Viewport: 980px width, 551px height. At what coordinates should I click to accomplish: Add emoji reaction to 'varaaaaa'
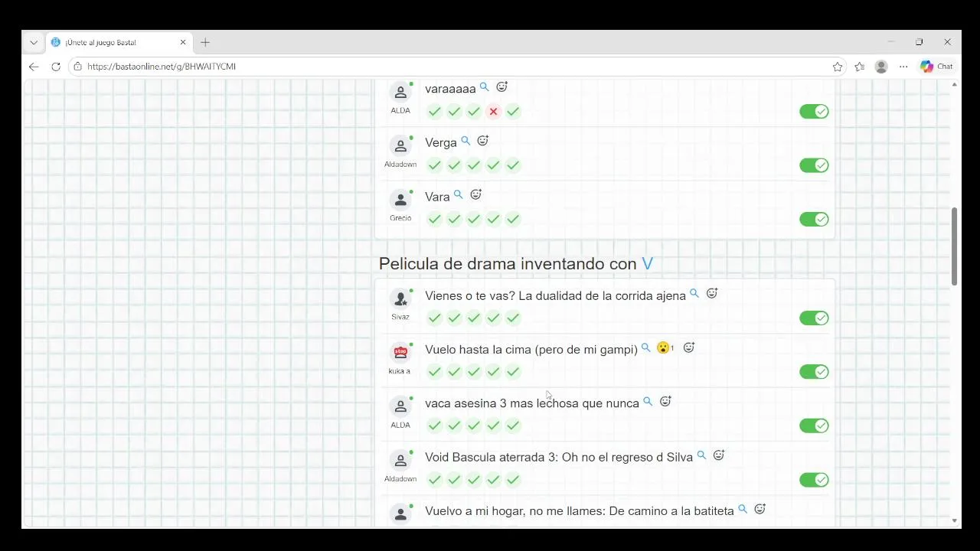(x=501, y=87)
